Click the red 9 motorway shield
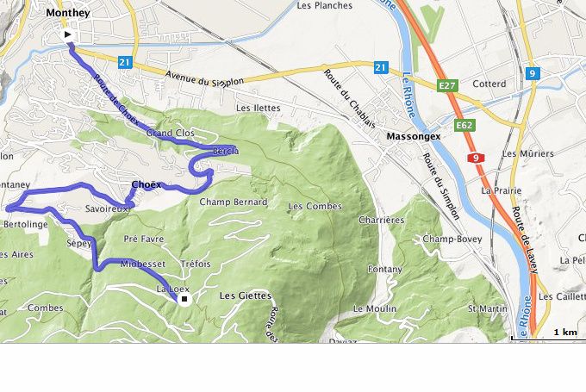Screen dimensions: 586x392 tap(476, 158)
